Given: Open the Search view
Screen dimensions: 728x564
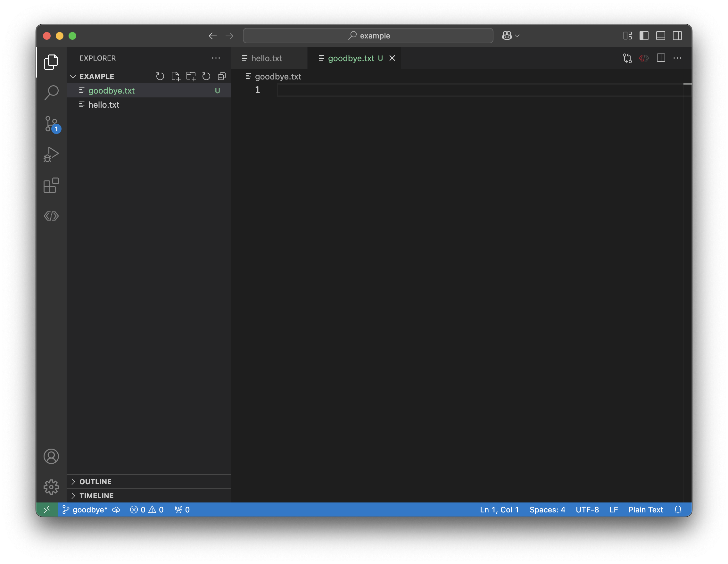Looking at the screenshot, I should pyautogui.click(x=51, y=93).
